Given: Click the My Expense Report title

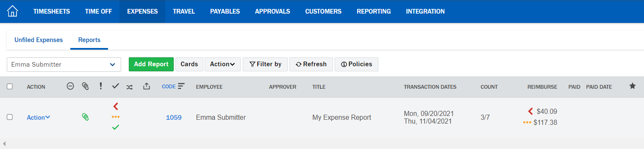Looking at the screenshot, I should 341,118.
